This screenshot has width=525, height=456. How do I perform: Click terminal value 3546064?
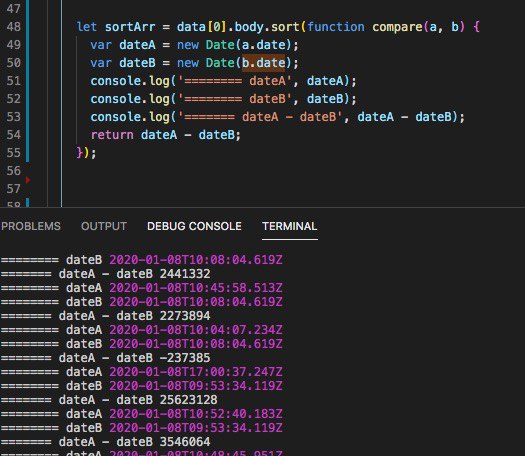[x=185, y=442]
